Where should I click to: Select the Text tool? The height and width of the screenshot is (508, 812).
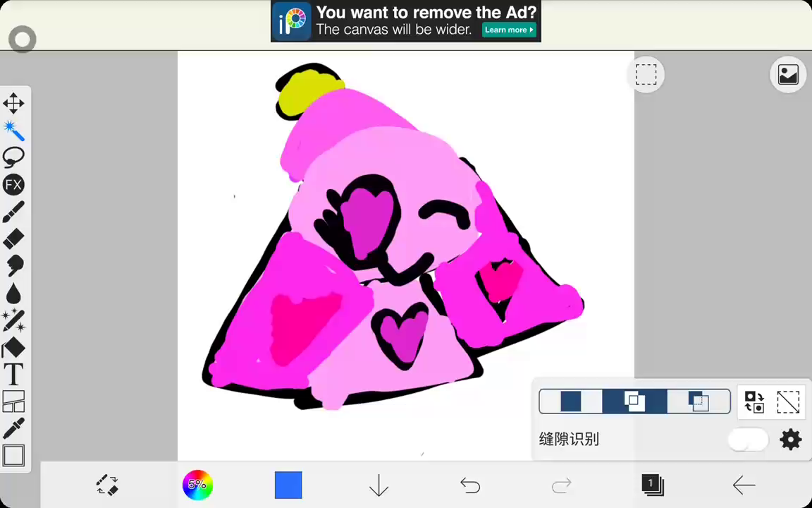[13, 375]
